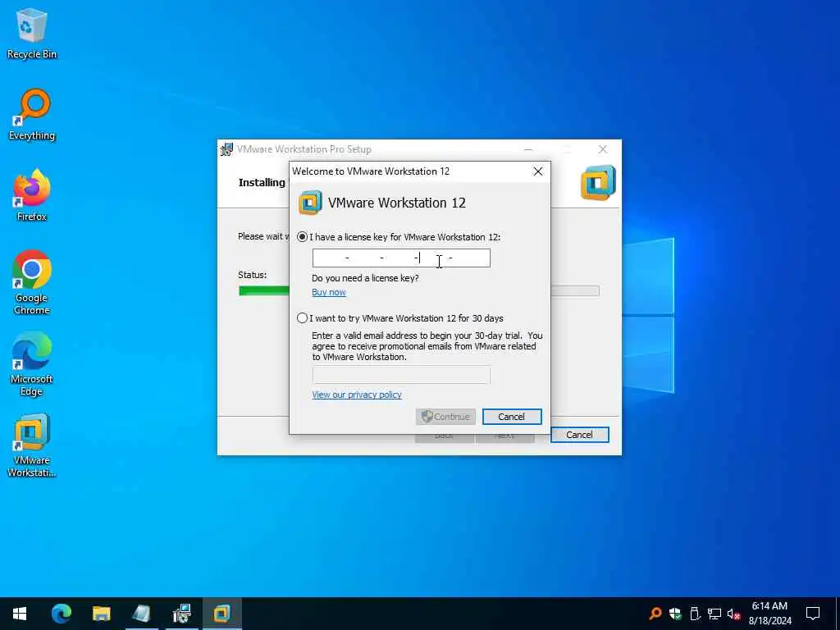Click the Setup window title bar installer icon
Viewport: 840px width, 630px height.
click(226, 149)
